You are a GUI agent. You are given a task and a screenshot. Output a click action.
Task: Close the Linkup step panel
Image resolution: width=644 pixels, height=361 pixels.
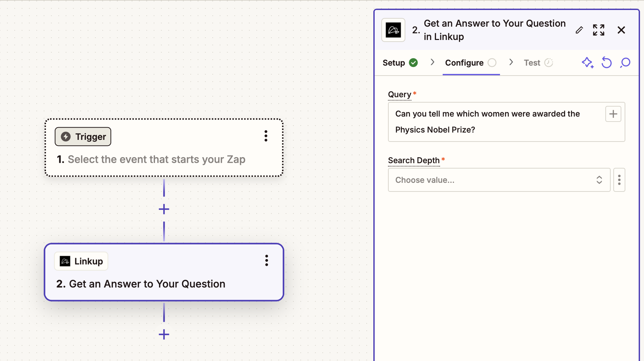[621, 30]
